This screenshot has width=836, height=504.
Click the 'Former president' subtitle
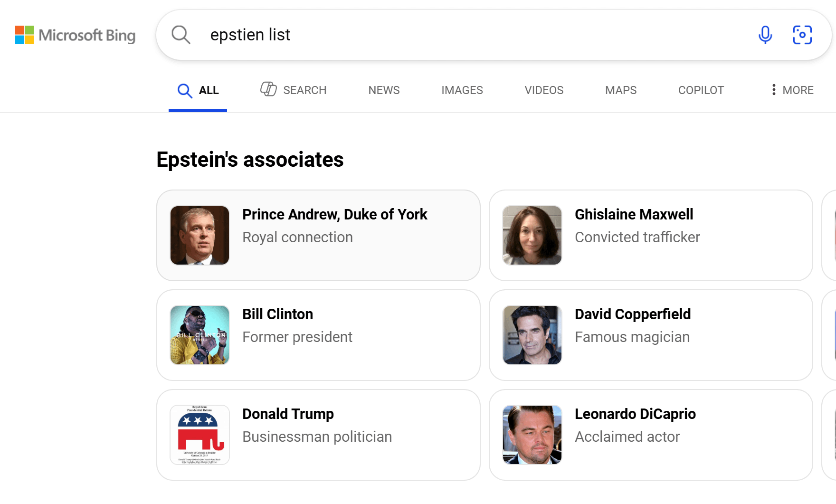pyautogui.click(x=297, y=337)
